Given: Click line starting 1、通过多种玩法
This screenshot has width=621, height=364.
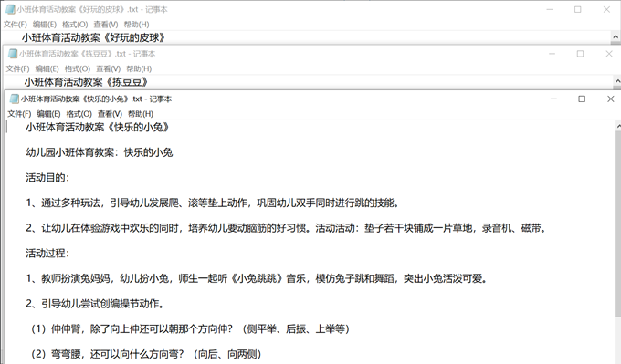Looking at the screenshot, I should point(213,203).
